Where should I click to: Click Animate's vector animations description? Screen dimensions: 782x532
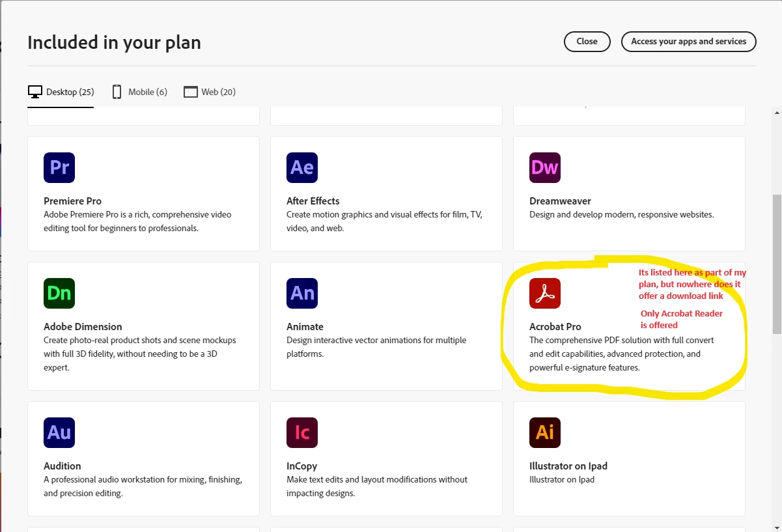pos(376,347)
